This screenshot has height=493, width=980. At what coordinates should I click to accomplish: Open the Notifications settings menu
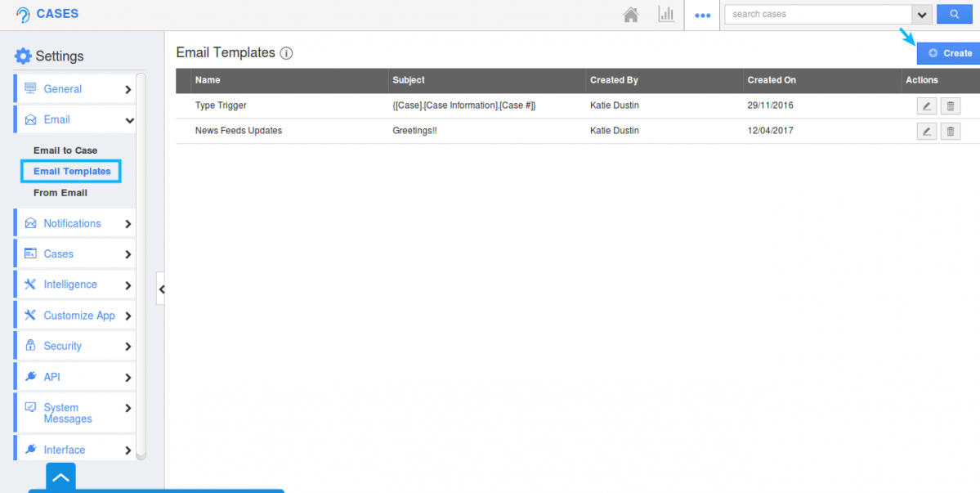74,223
